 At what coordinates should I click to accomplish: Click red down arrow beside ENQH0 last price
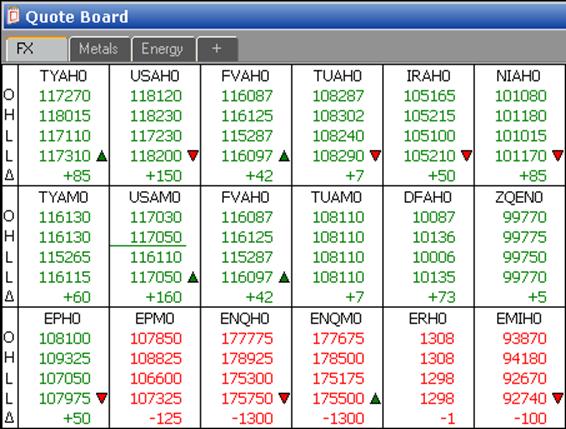[x=284, y=398]
